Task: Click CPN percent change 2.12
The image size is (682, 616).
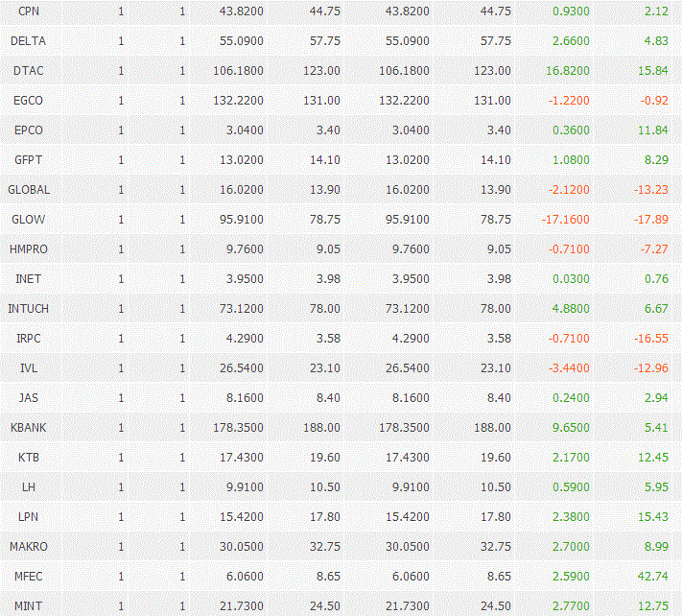Action: pyautogui.click(x=656, y=12)
